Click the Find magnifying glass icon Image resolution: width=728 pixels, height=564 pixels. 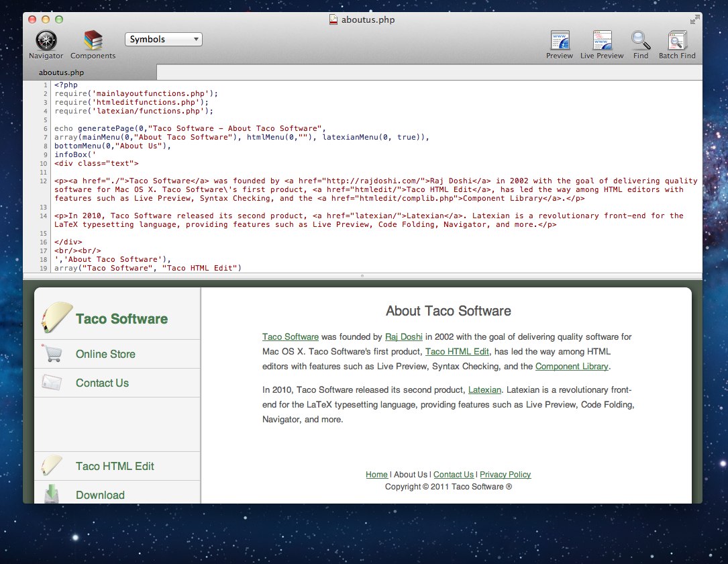(x=641, y=41)
